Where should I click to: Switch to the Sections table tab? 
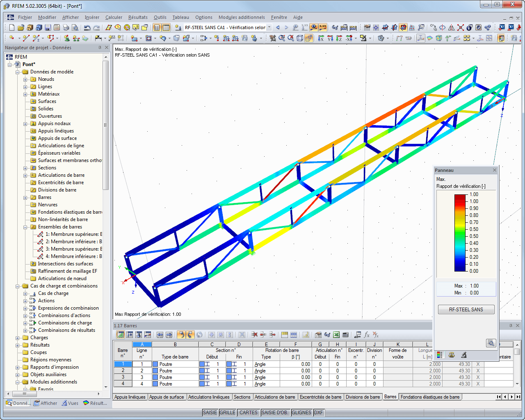(x=242, y=397)
